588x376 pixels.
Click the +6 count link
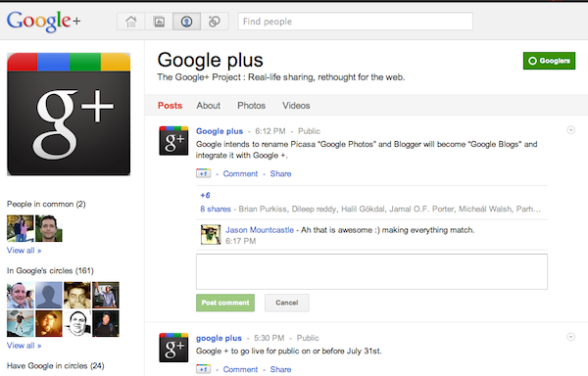pos(205,195)
